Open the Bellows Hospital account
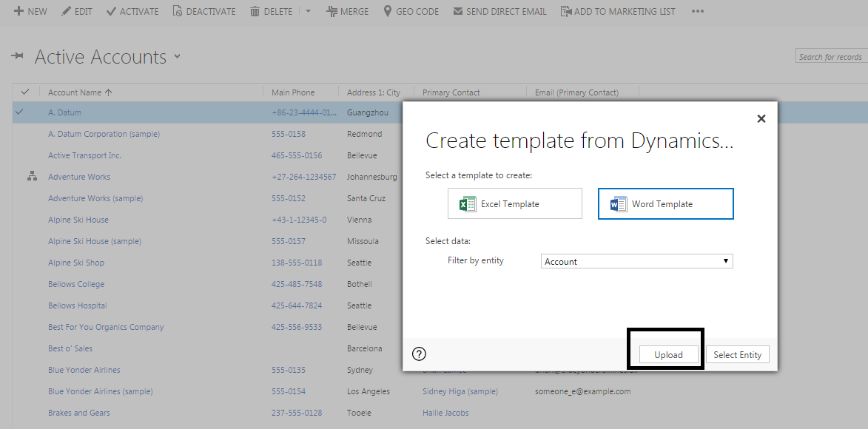 78,305
